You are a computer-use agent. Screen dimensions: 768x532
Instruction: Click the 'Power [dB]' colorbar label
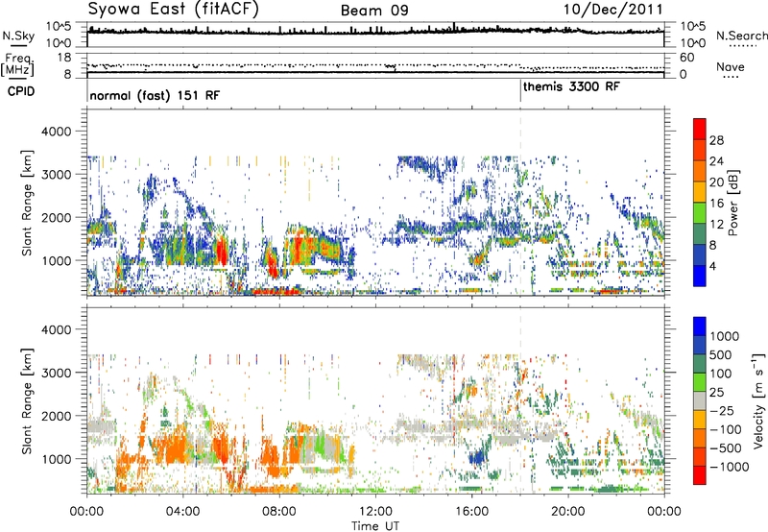(733, 203)
